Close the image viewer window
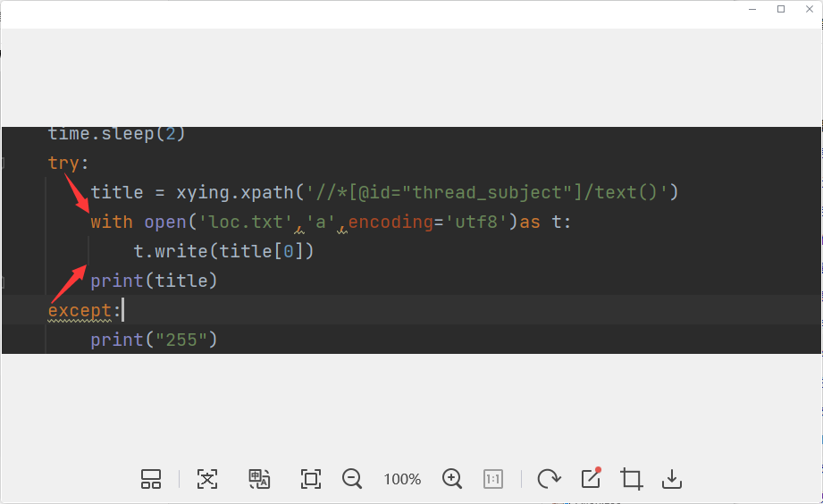 [807, 9]
